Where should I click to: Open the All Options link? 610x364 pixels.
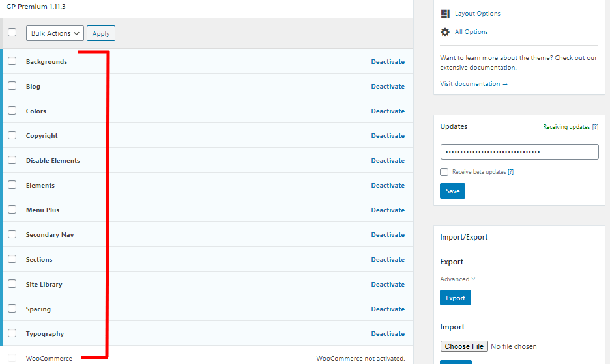click(x=471, y=32)
